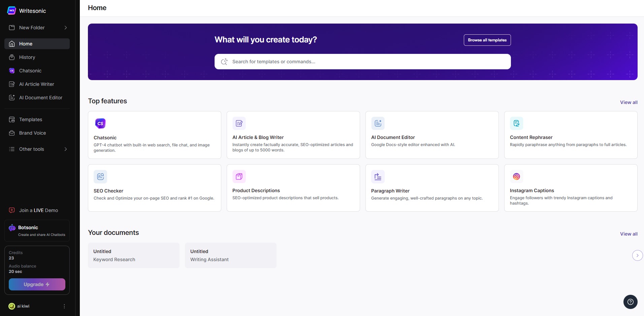Click the Product Descriptions icon
The height and width of the screenshot is (316, 644).
(x=239, y=176)
